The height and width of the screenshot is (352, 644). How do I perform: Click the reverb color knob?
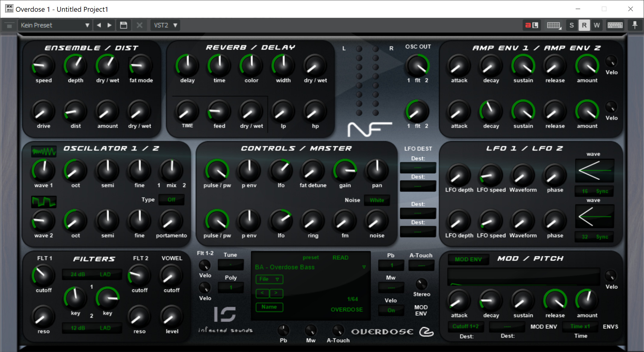point(251,66)
